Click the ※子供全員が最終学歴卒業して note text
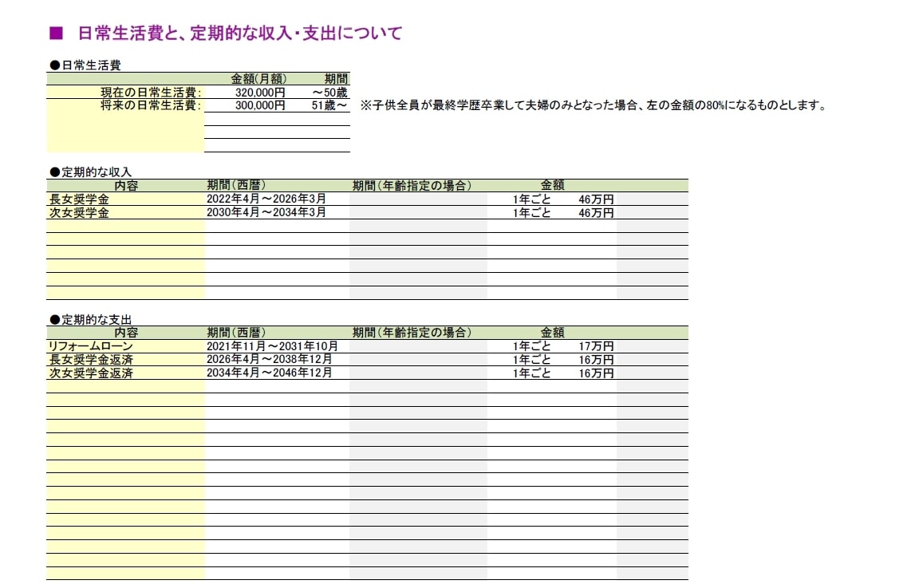919x588 pixels. coord(594,105)
